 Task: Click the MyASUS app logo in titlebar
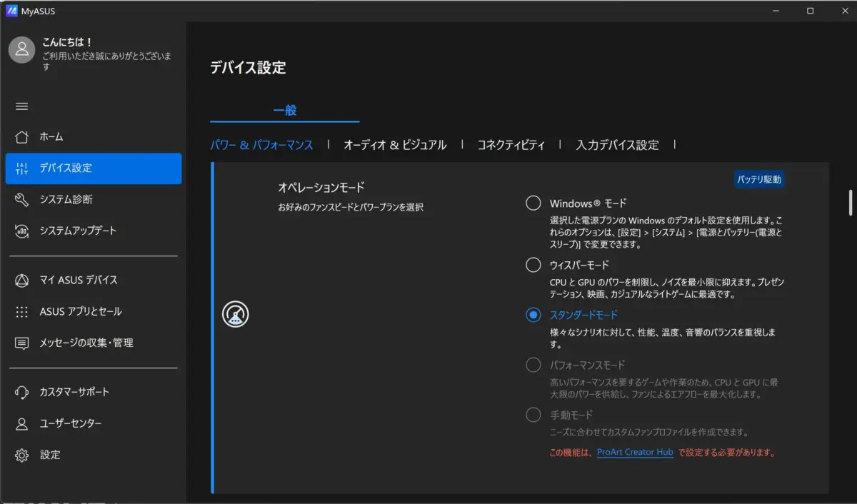coord(11,11)
